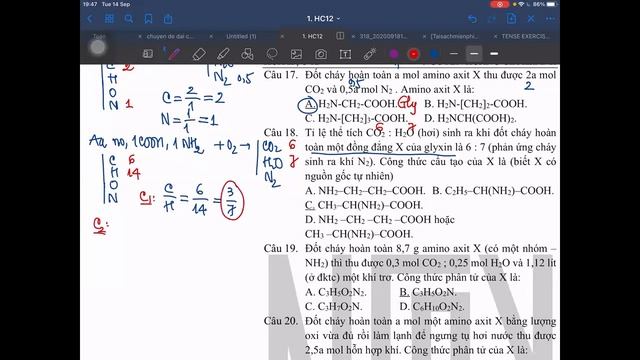Tap answer 'D. H2NCH(COOH)2.' in Câu 17

[x=470, y=119]
